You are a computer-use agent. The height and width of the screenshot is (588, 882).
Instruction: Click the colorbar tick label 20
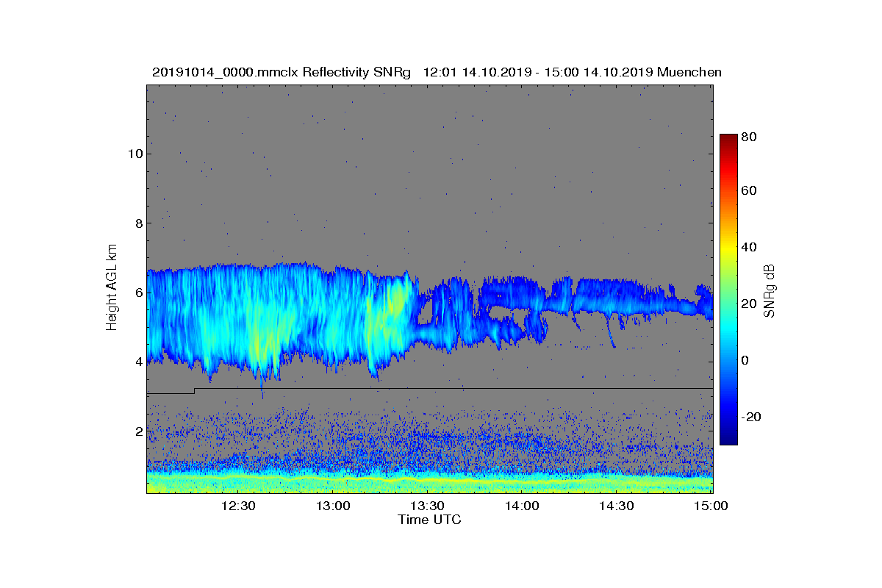[x=750, y=304]
